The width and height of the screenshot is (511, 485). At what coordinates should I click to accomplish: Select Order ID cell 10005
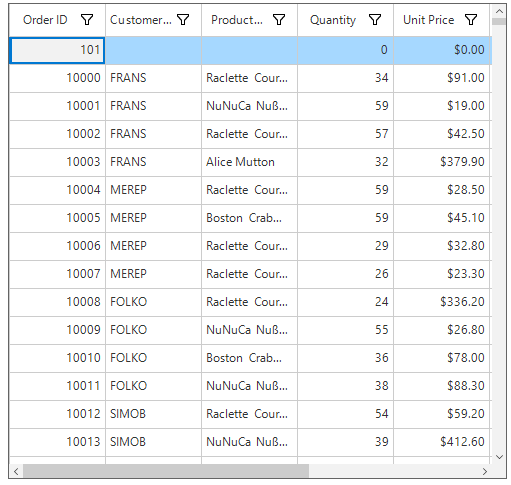pyautogui.click(x=57, y=218)
